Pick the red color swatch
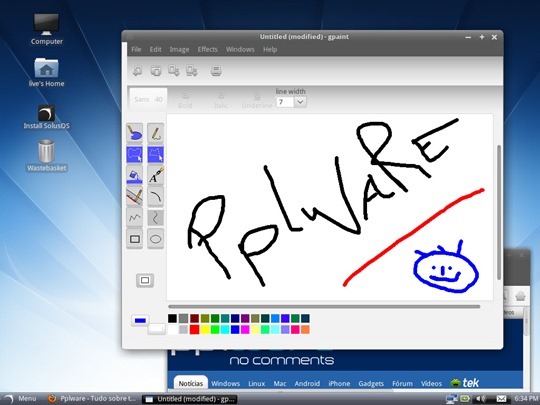Viewport: 540px width, 405px height. coord(194,330)
